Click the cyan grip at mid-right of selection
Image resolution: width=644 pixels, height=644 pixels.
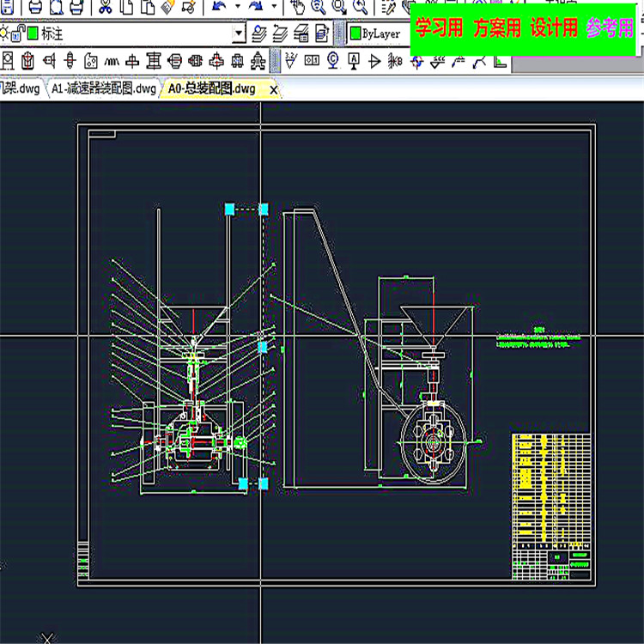[263, 347]
